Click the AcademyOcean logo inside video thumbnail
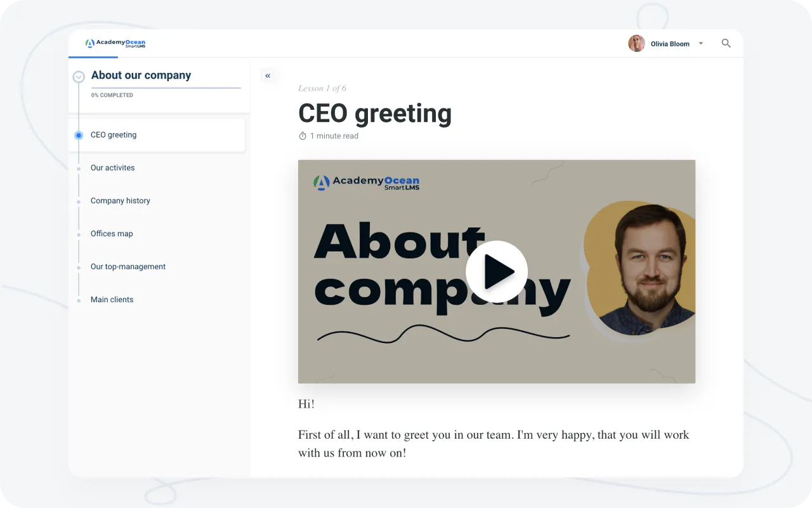 (x=367, y=183)
